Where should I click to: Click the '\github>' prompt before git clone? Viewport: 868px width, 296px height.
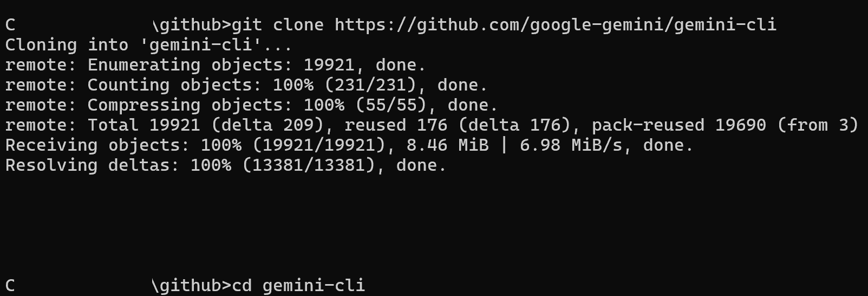click(x=191, y=25)
